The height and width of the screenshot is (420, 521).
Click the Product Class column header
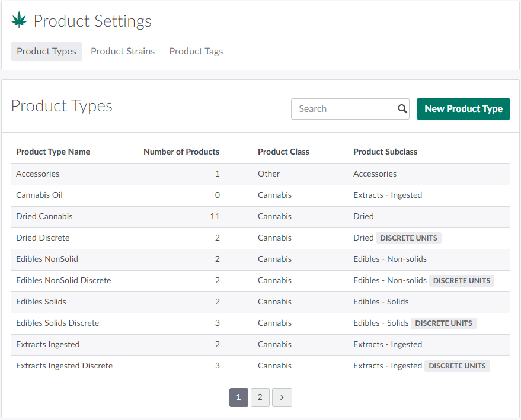283,152
